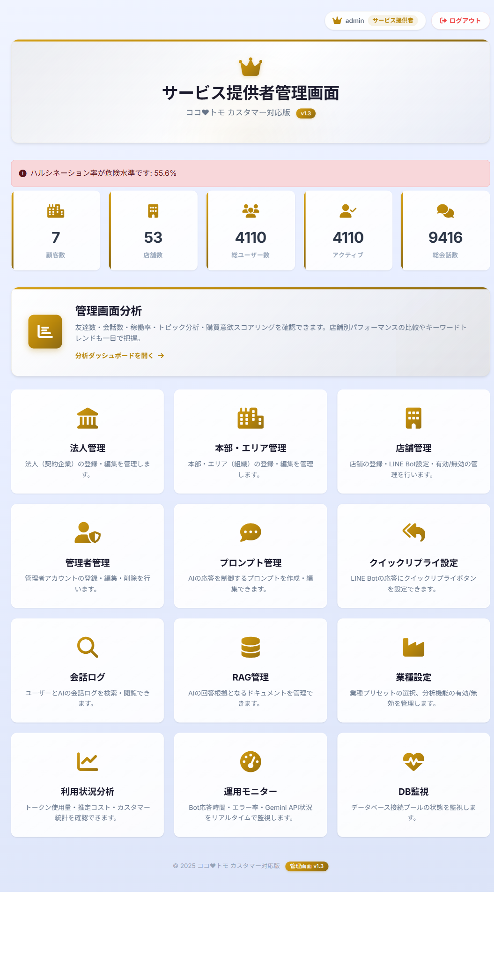Click description text under 運用モニター
Image resolution: width=494 pixels, height=980 pixels.
[251, 813]
